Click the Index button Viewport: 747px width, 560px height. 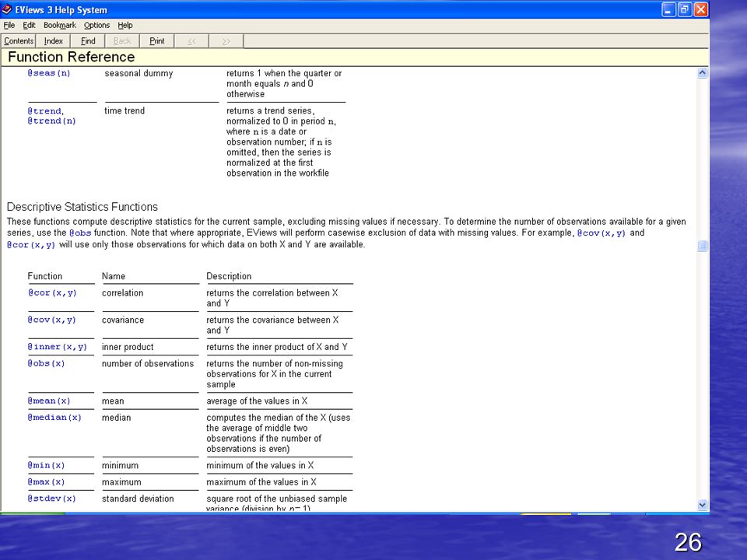point(54,41)
